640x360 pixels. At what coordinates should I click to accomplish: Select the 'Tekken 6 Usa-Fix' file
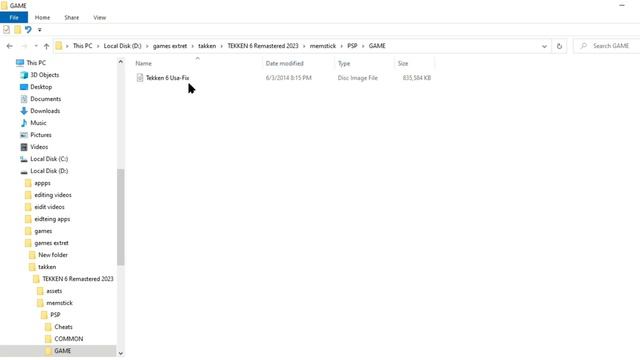167,78
